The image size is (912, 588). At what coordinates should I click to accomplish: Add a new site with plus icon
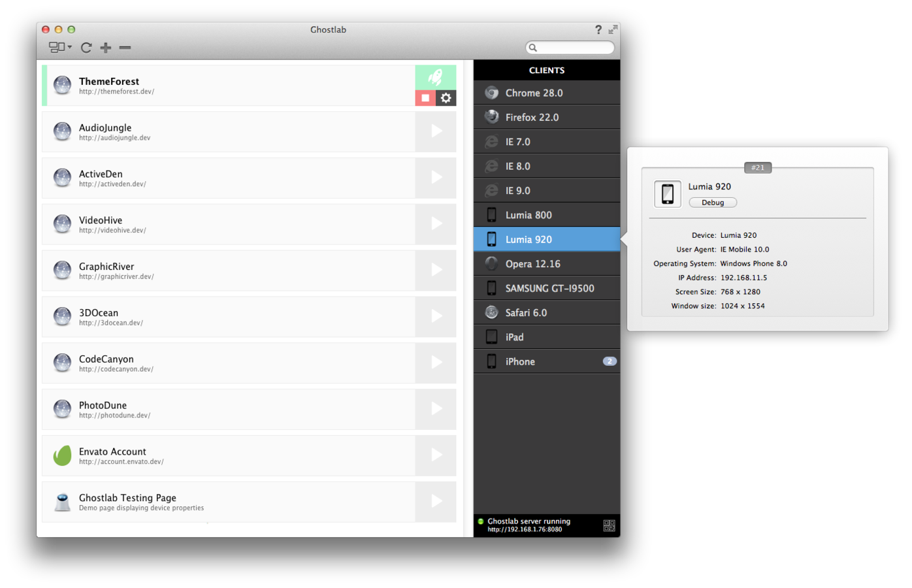tap(106, 48)
